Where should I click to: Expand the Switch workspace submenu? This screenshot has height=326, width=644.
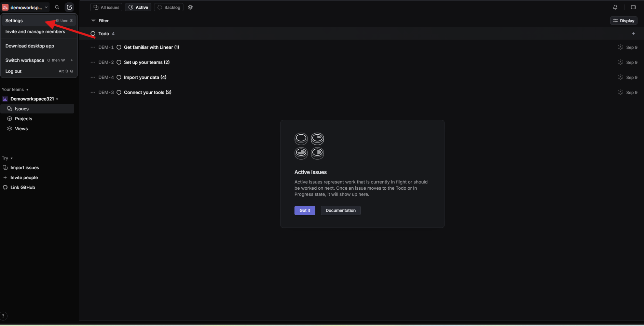pyautogui.click(x=72, y=60)
